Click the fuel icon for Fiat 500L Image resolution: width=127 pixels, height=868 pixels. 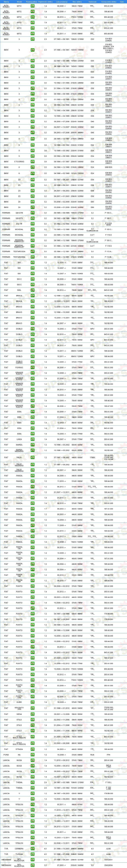(x=33, y=290)
